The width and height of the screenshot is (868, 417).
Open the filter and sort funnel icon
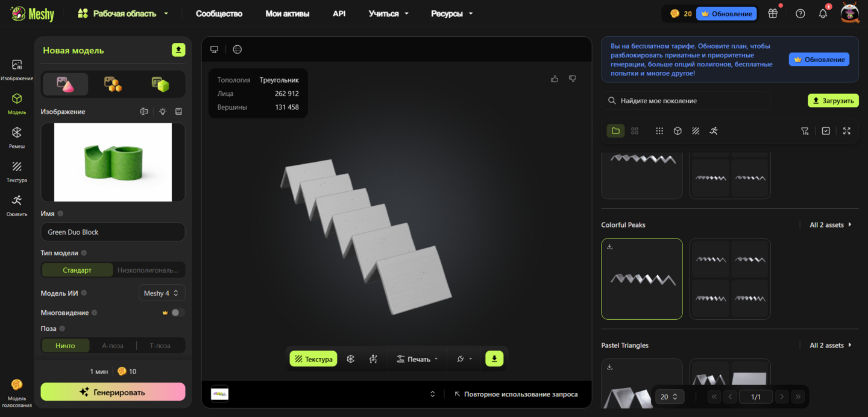(805, 131)
